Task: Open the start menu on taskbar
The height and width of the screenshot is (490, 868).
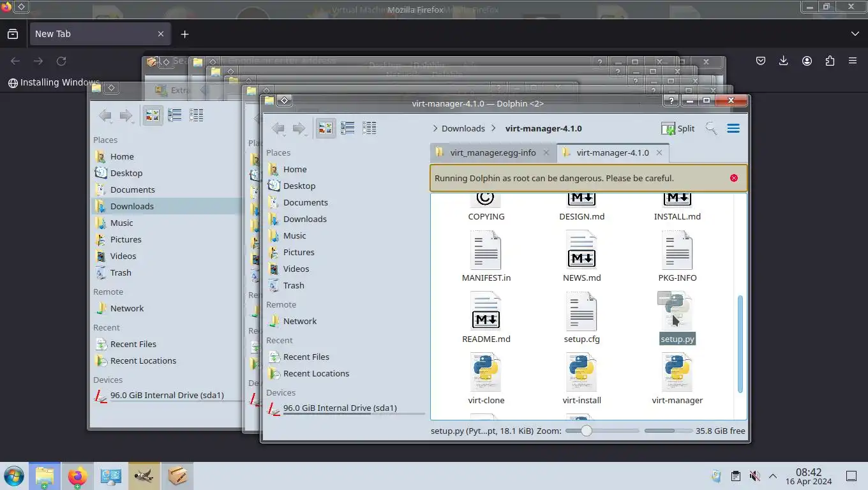Action: click(x=13, y=476)
